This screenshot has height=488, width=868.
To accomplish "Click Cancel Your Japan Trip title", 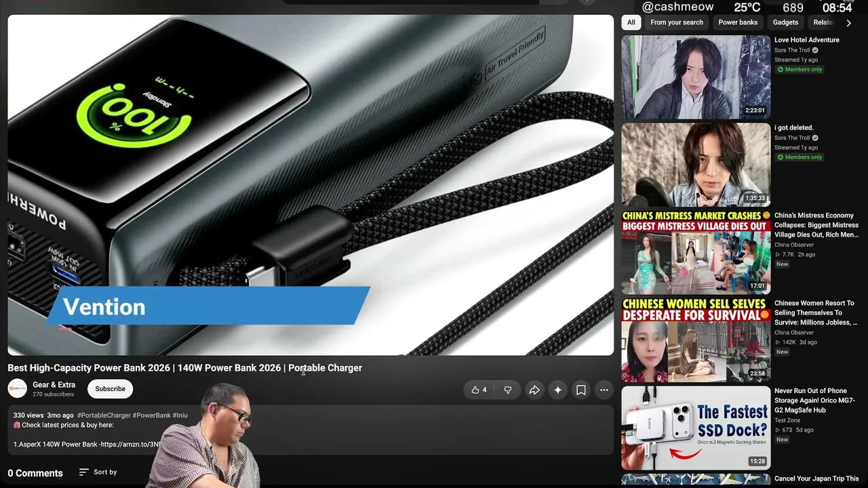I will pyautogui.click(x=816, y=479).
